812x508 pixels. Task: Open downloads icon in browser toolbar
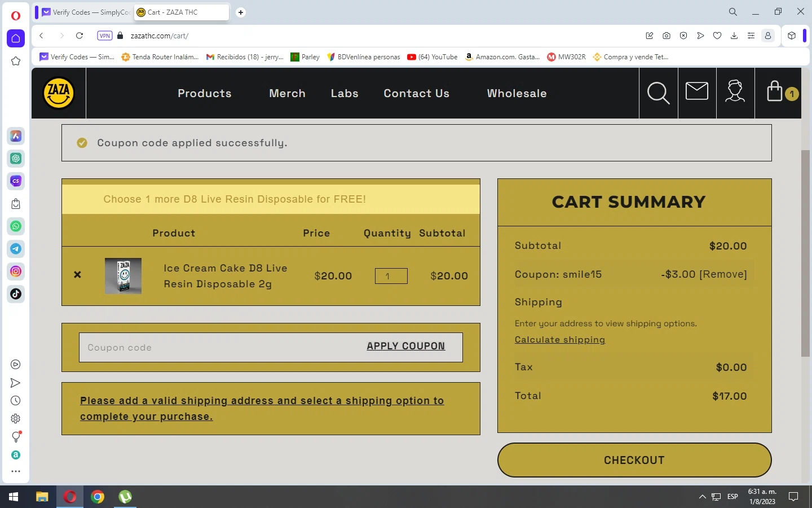click(x=734, y=36)
